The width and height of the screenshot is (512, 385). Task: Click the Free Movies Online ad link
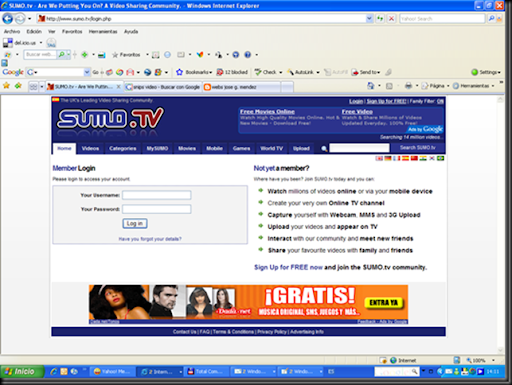[x=267, y=112]
